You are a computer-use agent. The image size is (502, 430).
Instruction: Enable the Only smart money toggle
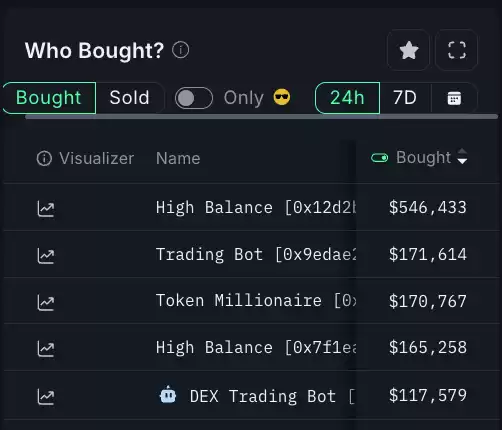pos(194,98)
